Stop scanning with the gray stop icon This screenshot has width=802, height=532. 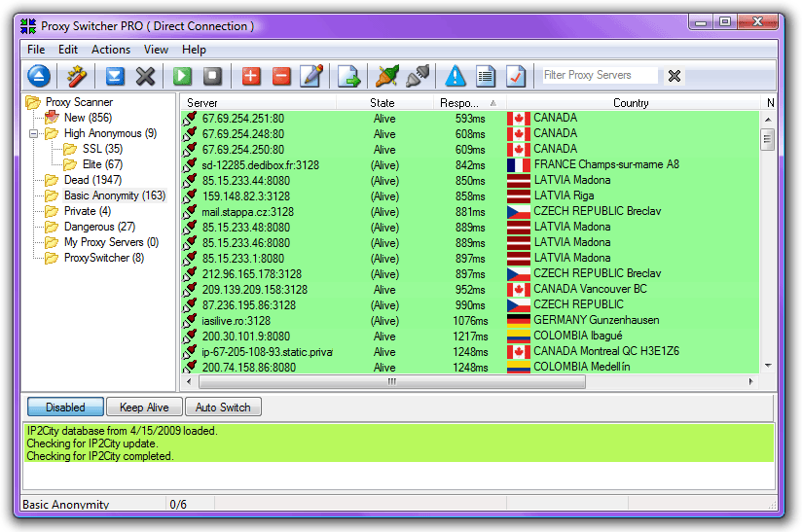[213, 76]
